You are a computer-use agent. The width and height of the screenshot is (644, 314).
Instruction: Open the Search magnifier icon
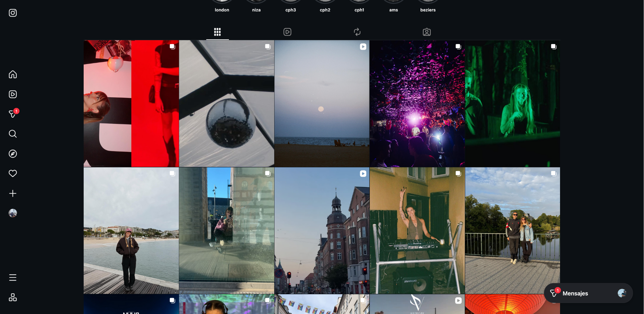point(13,134)
